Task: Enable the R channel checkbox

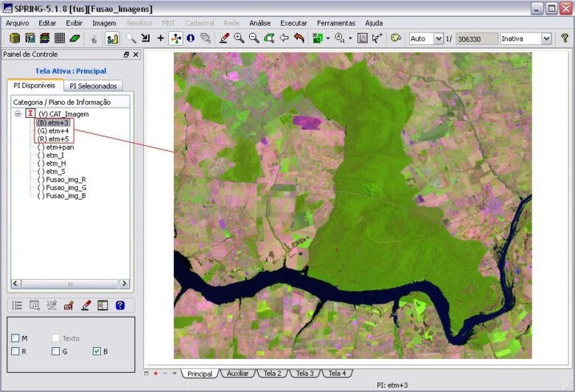Action: point(15,351)
